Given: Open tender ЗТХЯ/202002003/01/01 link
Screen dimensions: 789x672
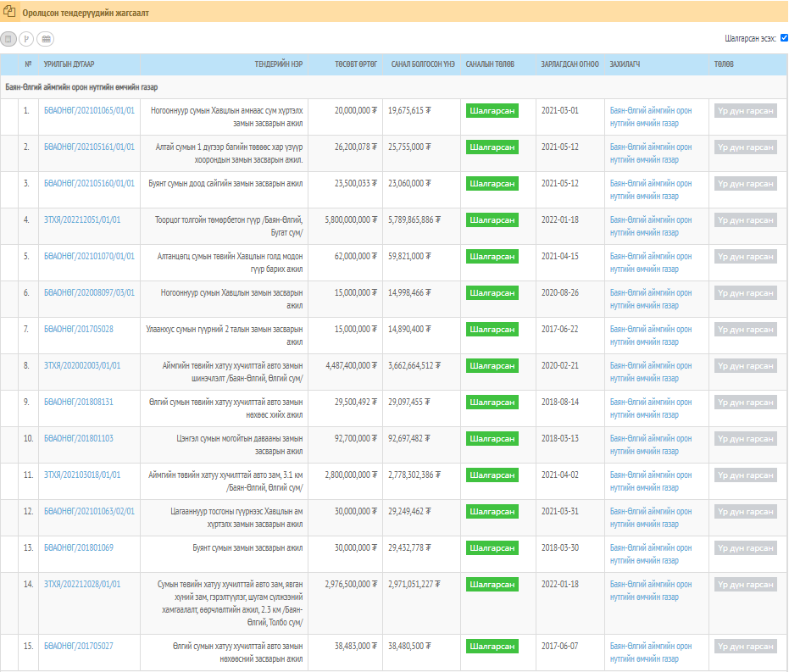Looking at the screenshot, I should 82,365.
